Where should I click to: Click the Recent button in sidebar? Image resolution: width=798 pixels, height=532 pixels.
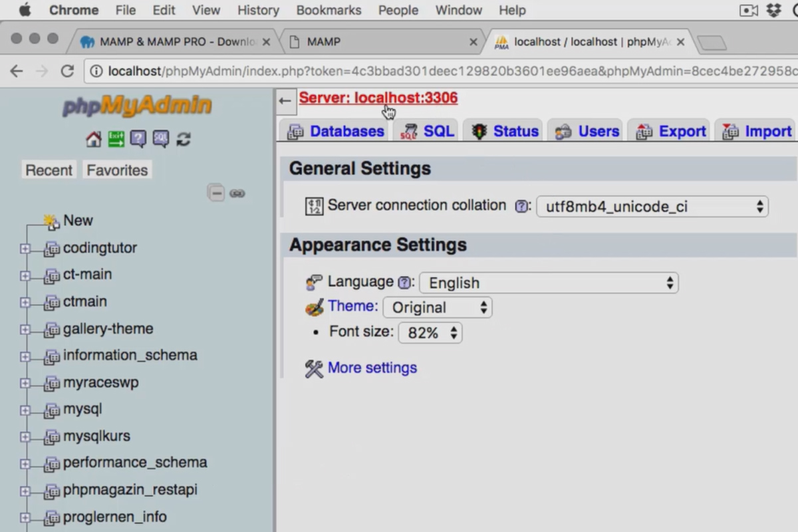pyautogui.click(x=49, y=170)
